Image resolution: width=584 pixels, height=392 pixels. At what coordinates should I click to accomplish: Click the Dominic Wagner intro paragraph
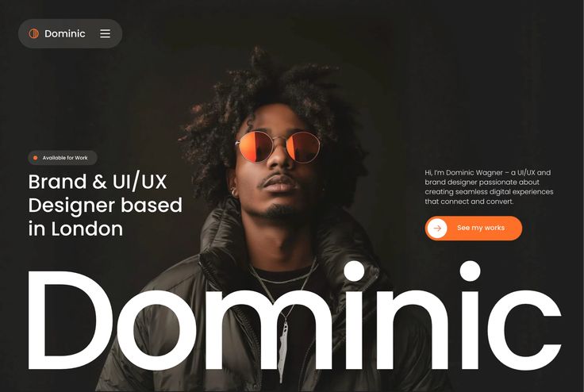point(489,187)
